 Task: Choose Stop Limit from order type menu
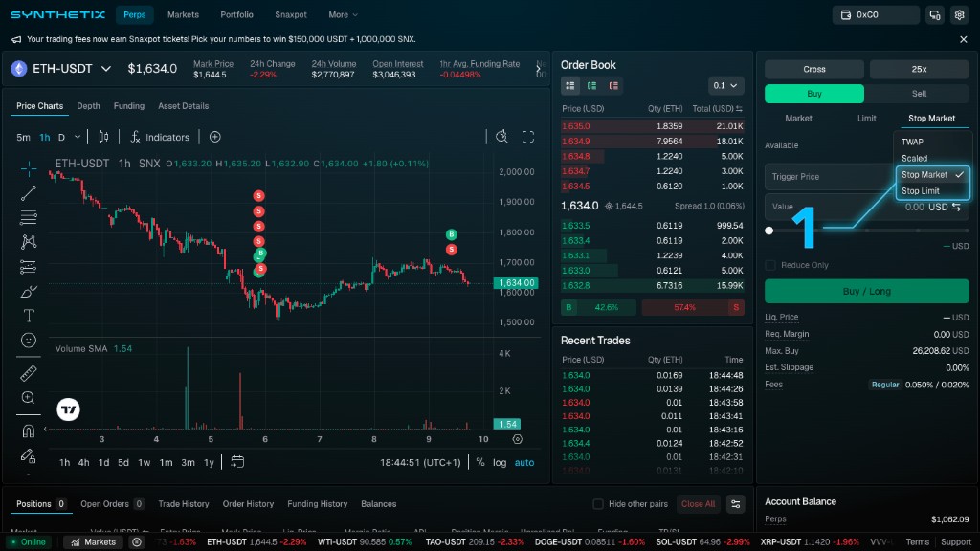coord(921,191)
